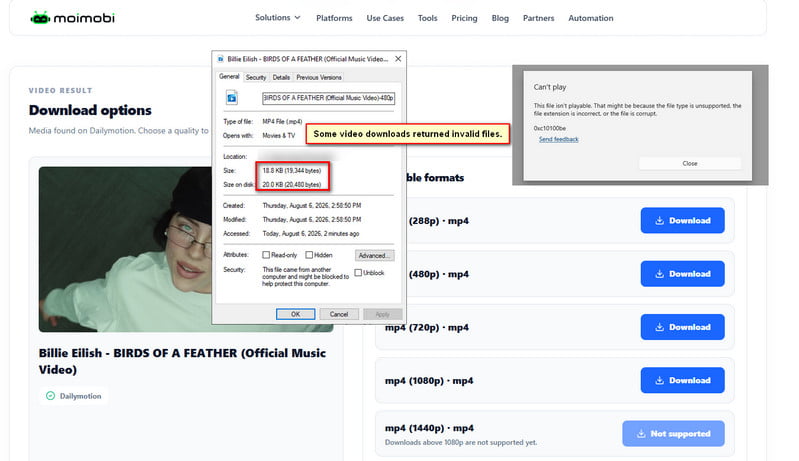Click the 'Today, August 6, 2026, 2 minutes ago' value
This screenshot has height=461, width=799.
point(311,233)
